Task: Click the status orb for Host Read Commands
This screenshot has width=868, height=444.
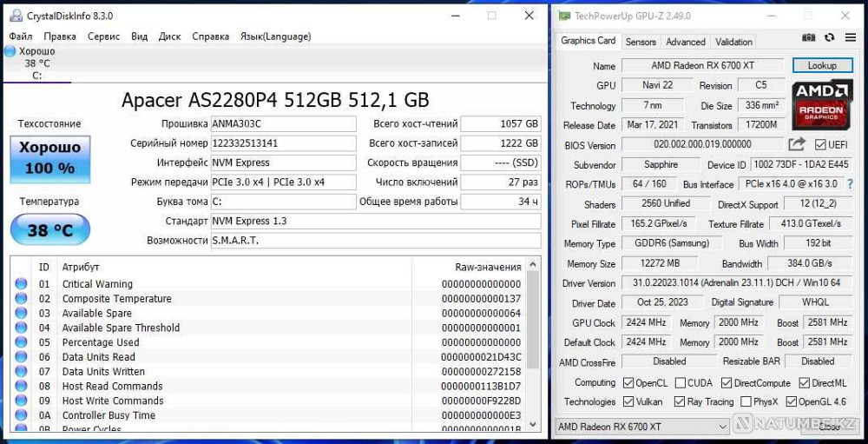Action: tap(21, 385)
